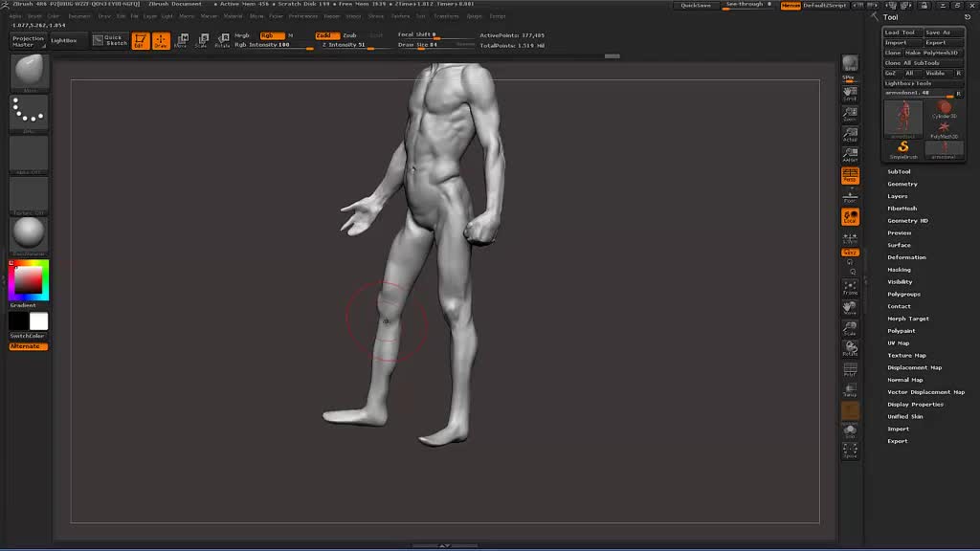This screenshot has width=980, height=551.
Task: Pick a color in the color picker
Action: [x=28, y=280]
